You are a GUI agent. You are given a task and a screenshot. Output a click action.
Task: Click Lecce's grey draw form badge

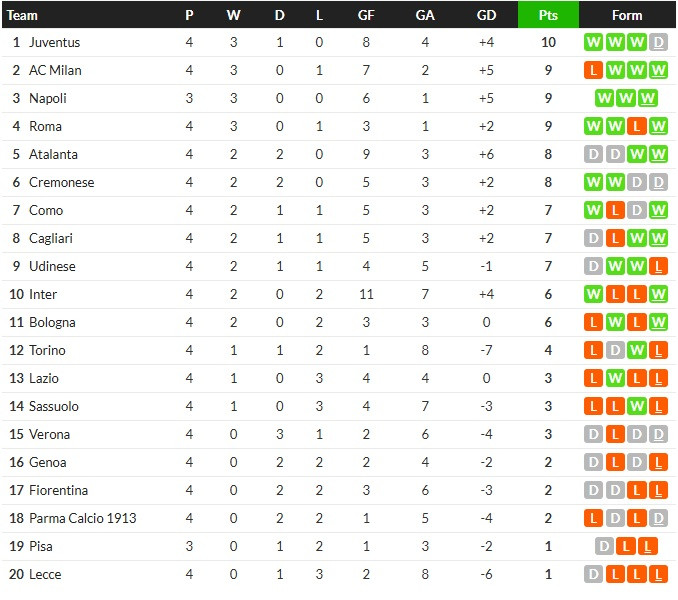tap(593, 574)
